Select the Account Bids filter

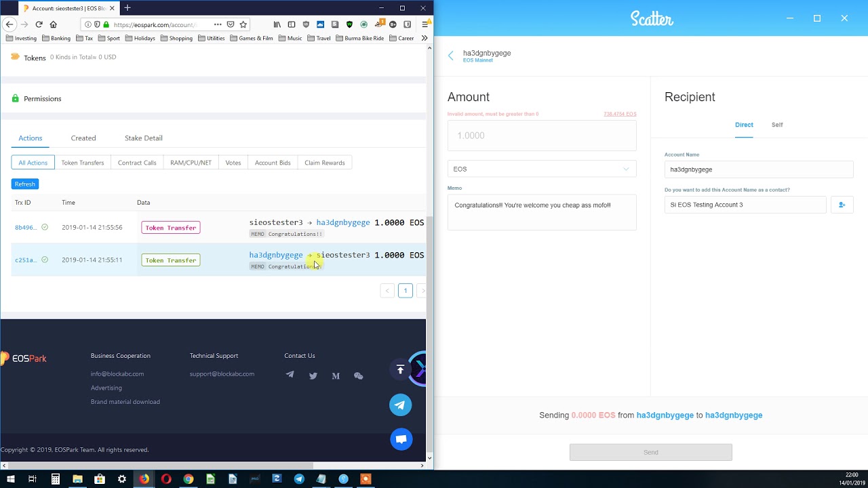(x=273, y=163)
